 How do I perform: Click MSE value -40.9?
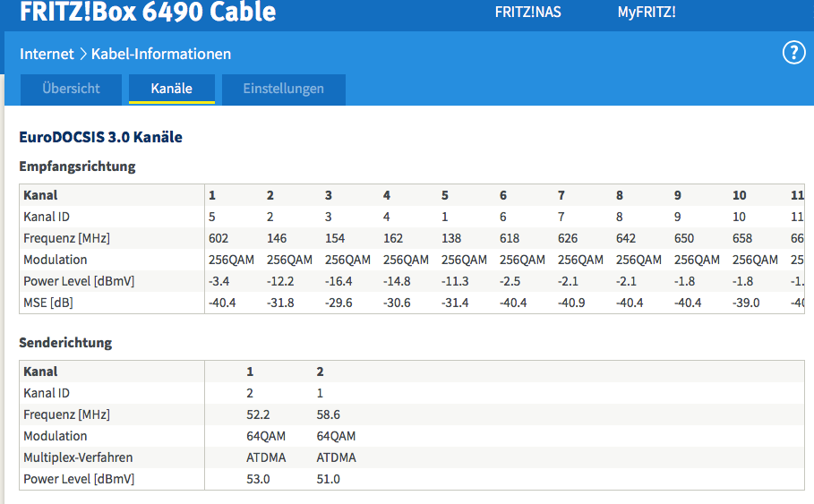coord(571,303)
